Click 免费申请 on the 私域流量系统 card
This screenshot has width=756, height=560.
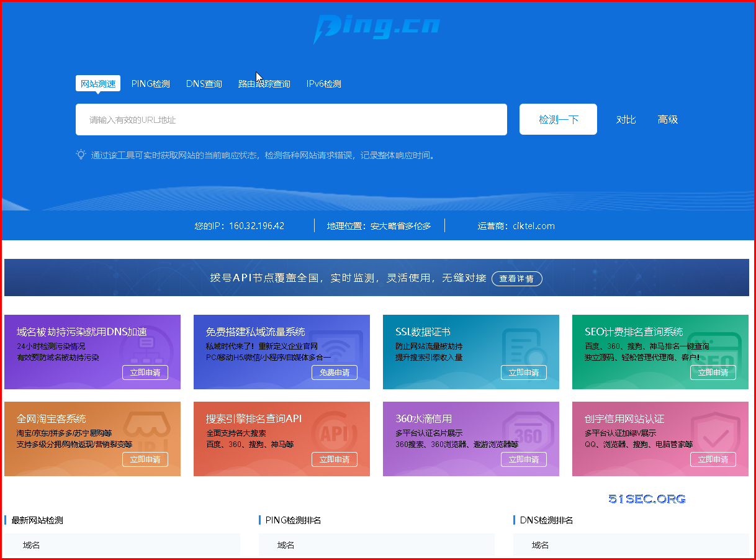pyautogui.click(x=335, y=373)
